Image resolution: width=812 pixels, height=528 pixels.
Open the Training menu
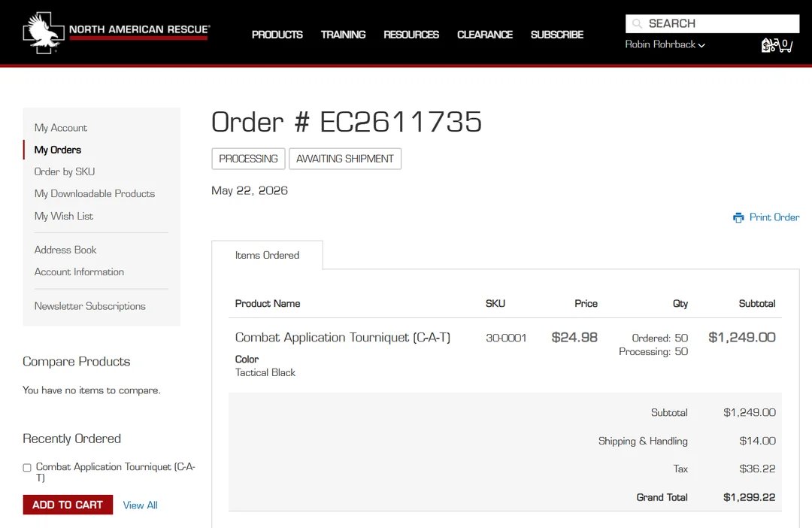pos(343,35)
